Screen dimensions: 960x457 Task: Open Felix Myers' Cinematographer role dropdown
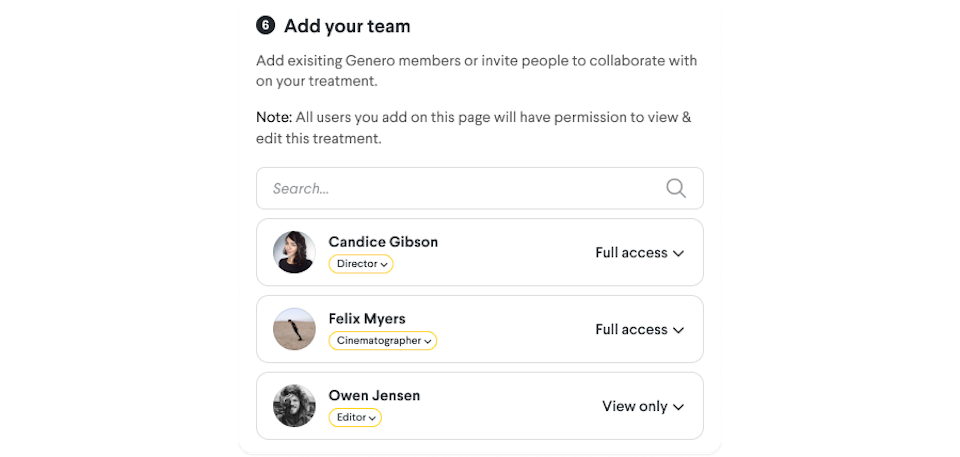383,341
